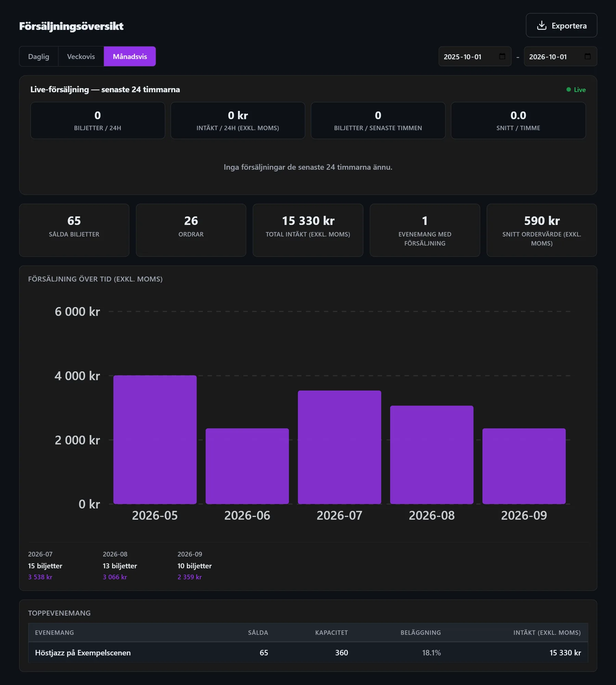The image size is (616, 685).
Task: Click the 6 000 kr axis label
Action: click(77, 311)
